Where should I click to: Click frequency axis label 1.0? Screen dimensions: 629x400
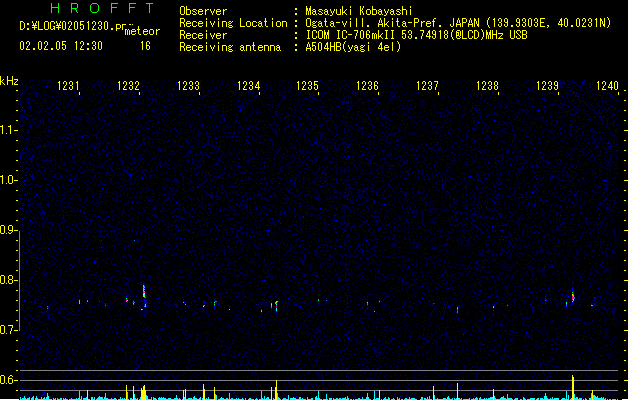[8, 180]
